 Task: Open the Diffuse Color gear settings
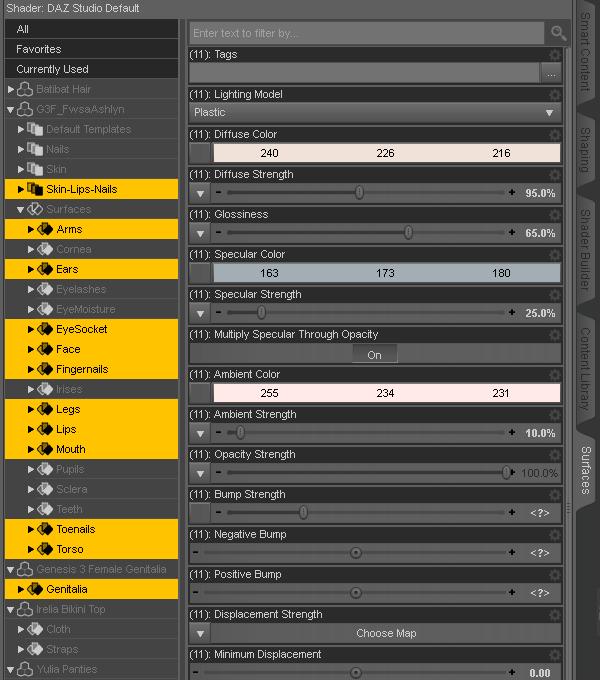tap(554, 135)
